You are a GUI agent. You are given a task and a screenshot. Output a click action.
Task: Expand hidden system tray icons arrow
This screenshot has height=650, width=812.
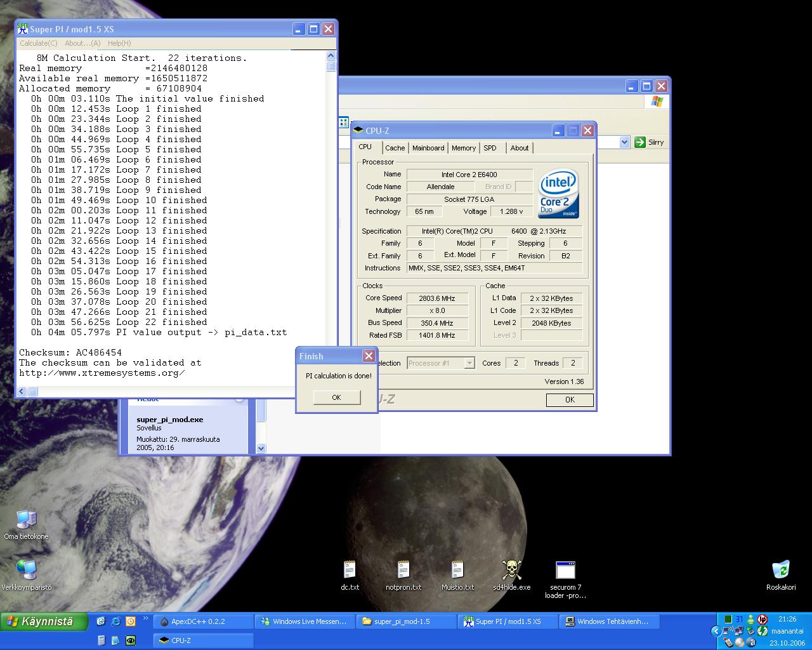click(x=716, y=631)
